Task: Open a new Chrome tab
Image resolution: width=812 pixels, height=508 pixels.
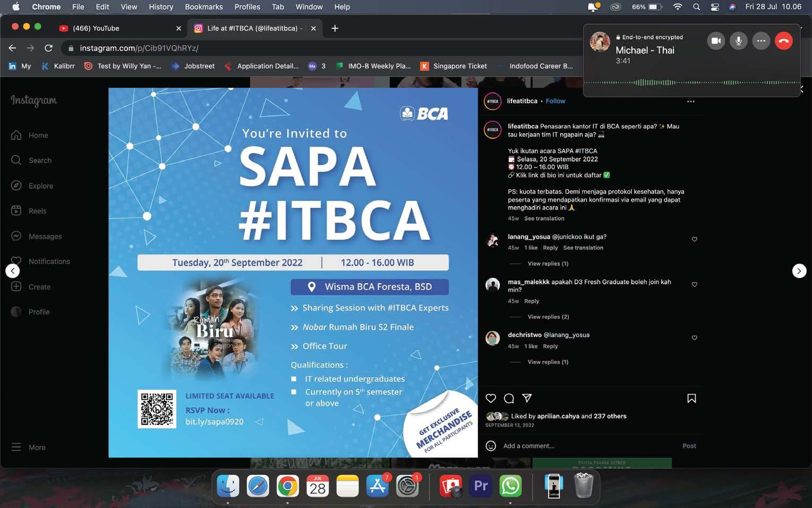Action: [x=335, y=28]
